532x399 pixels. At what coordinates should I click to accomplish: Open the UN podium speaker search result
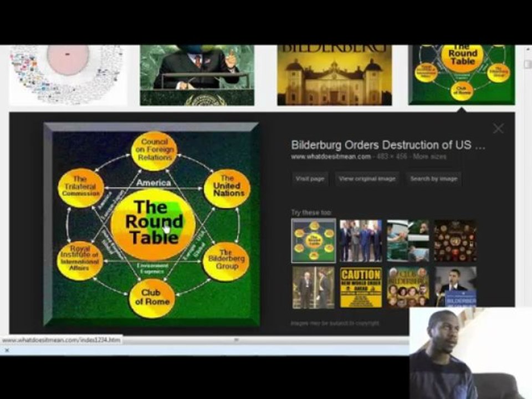[x=197, y=75]
